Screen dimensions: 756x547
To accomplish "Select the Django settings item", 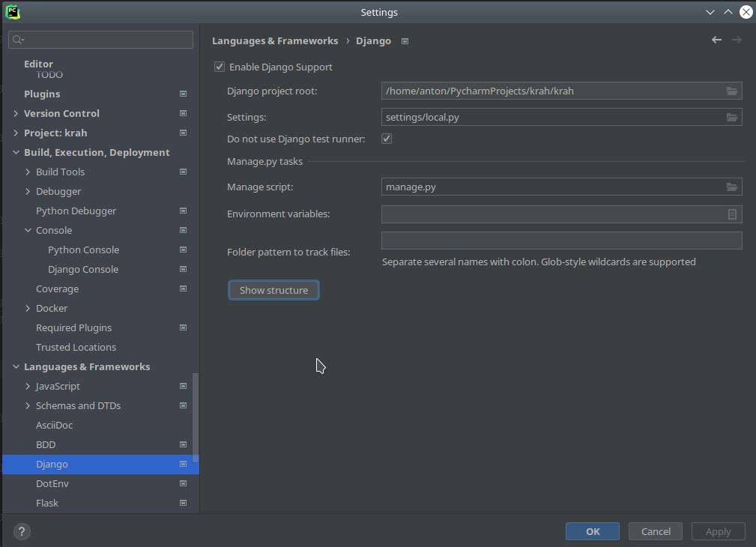I will (x=100, y=464).
